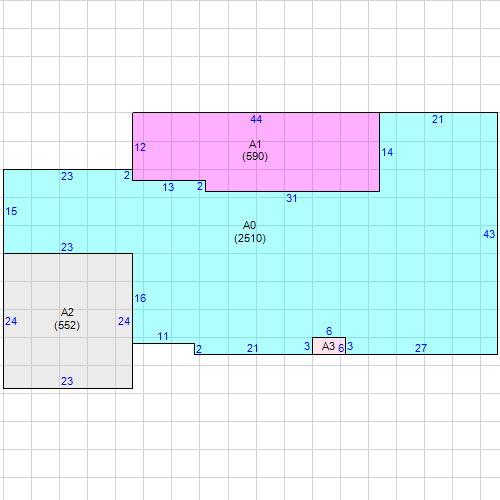
Task: Click the 27 dimension on A0's bottom edge
Action: [421, 348]
